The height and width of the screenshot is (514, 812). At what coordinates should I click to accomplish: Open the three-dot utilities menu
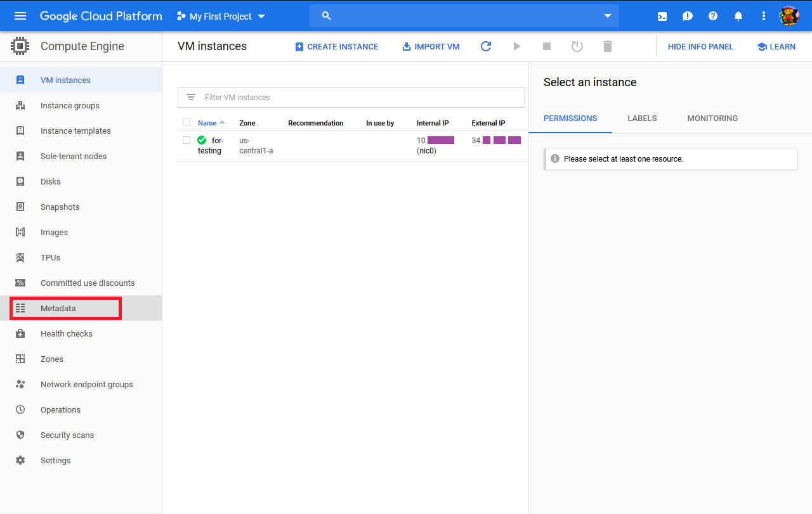(764, 16)
